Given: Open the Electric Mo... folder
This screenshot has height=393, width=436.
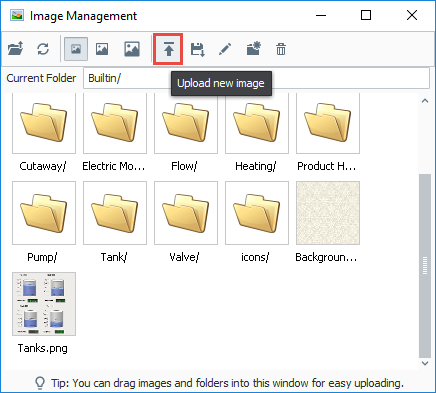Looking at the screenshot, I should (115, 123).
